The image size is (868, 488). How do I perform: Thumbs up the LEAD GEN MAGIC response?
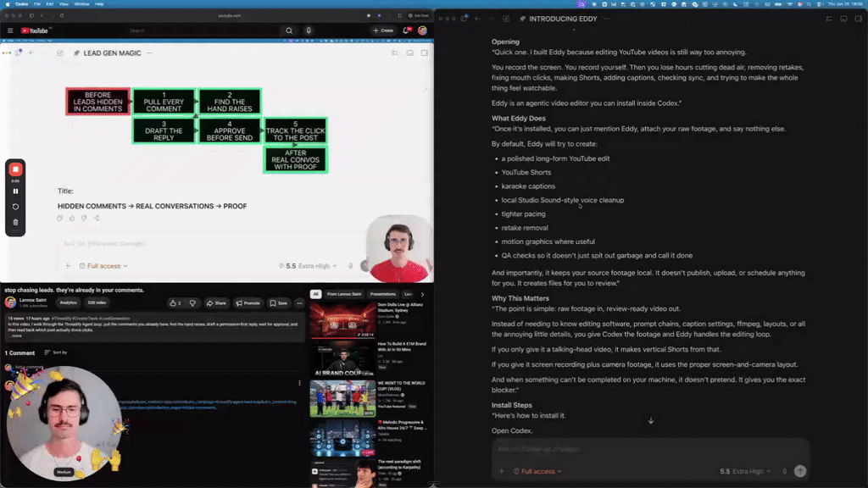click(x=72, y=218)
